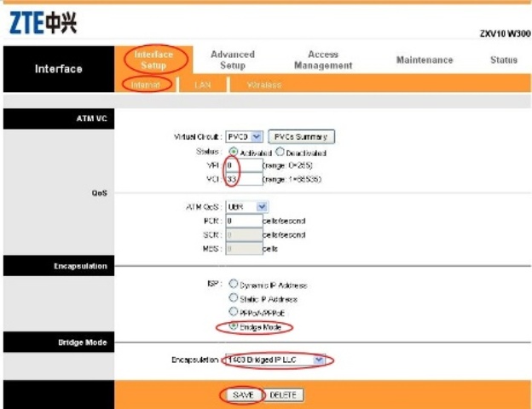
Task: Click the Bridge Mode section header
Action: [x=59, y=343]
